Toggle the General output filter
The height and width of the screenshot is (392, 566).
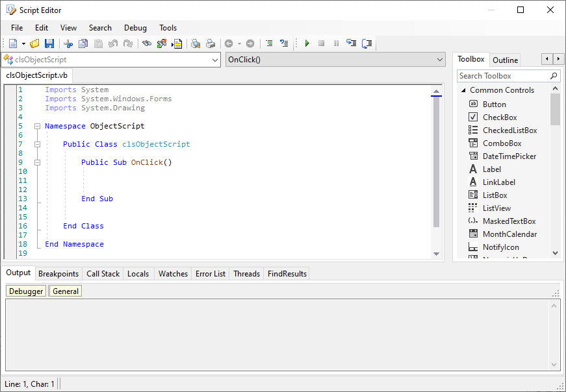click(66, 291)
